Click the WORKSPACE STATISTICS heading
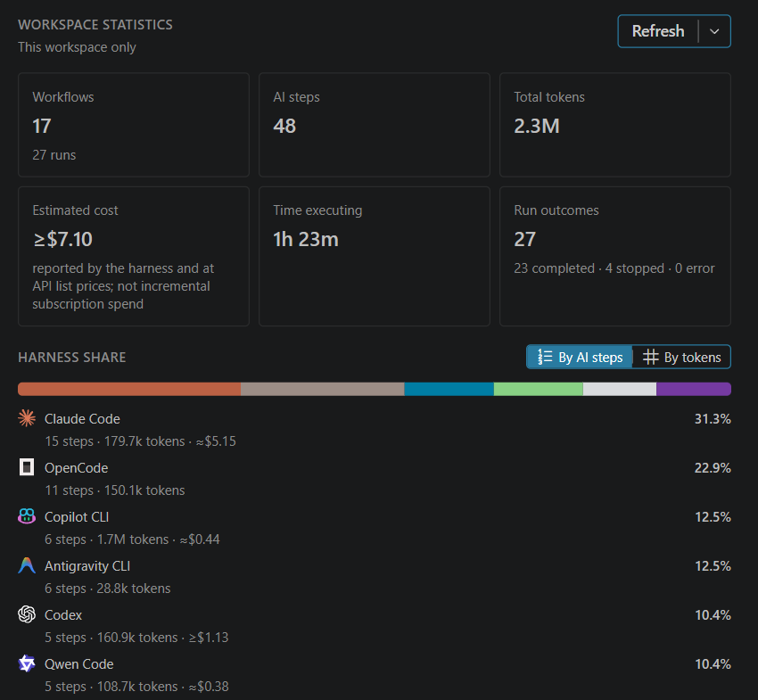Viewport: 758px width, 700px height. tap(95, 25)
